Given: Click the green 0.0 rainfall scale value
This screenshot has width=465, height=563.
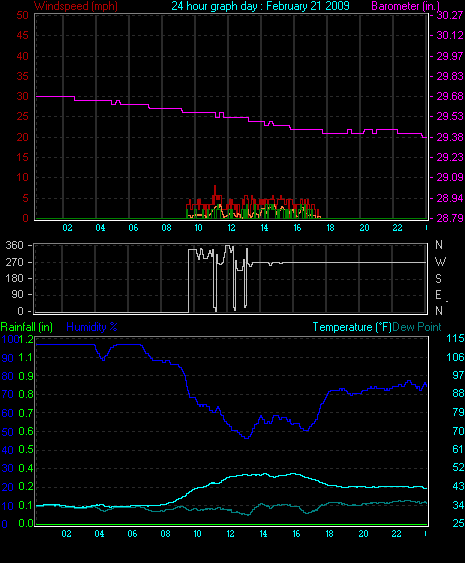Looking at the screenshot, I should coord(25,523).
